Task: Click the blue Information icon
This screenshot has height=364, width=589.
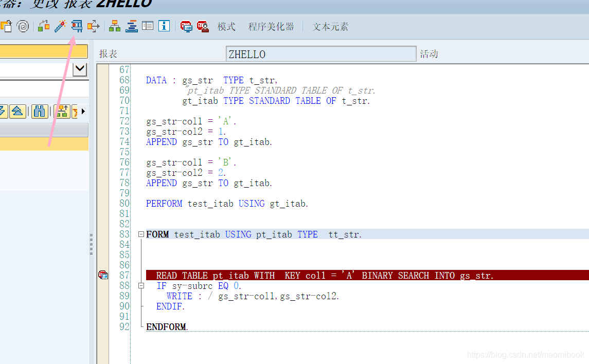Action: click(x=164, y=26)
